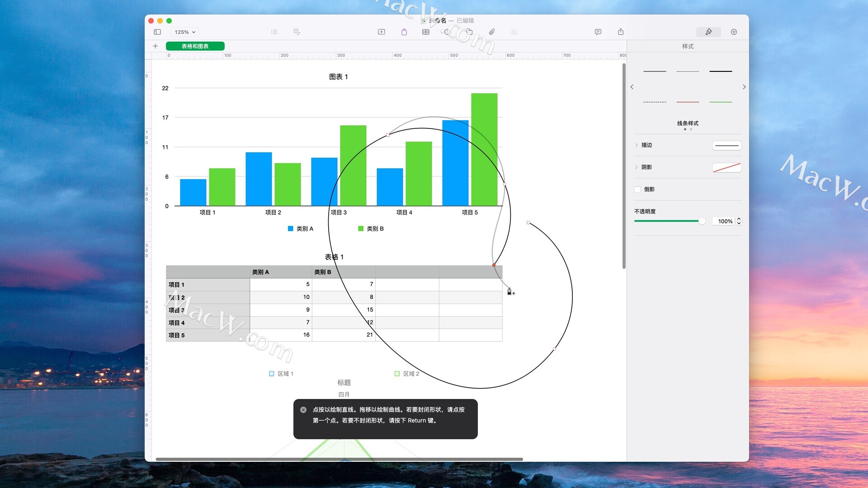This screenshot has height=488, width=868.
Task: Close the drawing hint tooltip
Action: point(303,410)
